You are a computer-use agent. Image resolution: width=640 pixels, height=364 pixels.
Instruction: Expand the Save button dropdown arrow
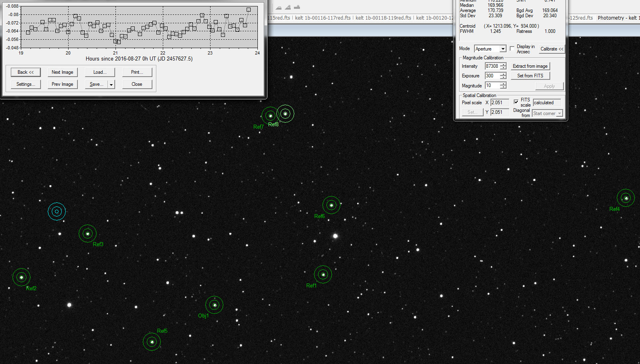point(111,85)
